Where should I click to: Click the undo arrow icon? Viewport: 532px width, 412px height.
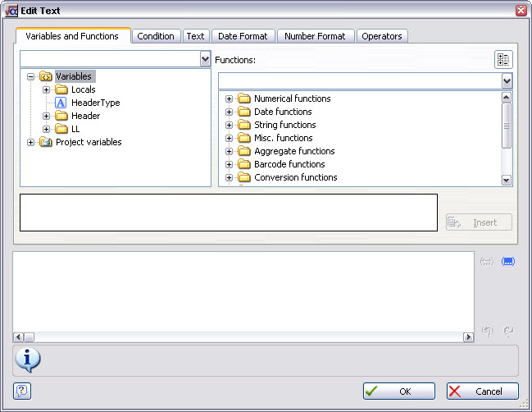tap(487, 331)
